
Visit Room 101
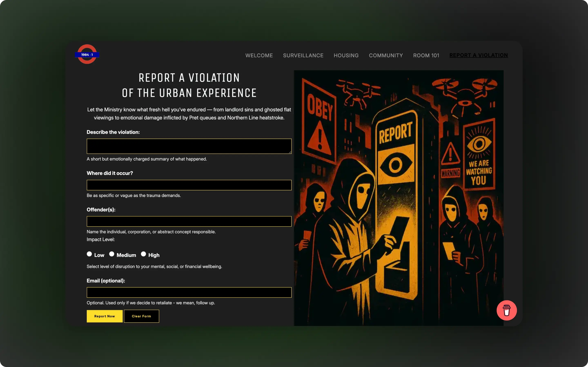tap(426, 55)
